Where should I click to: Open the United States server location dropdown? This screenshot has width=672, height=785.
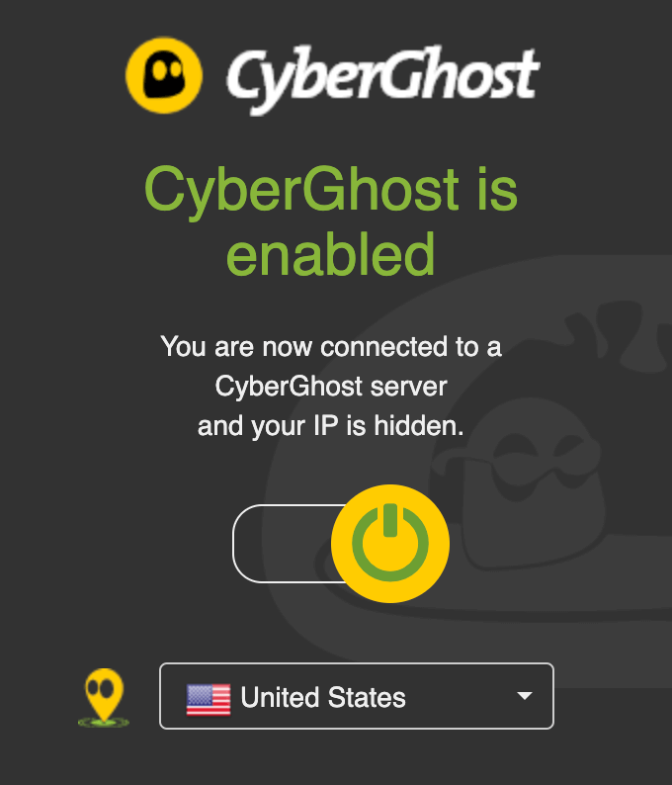(357, 696)
